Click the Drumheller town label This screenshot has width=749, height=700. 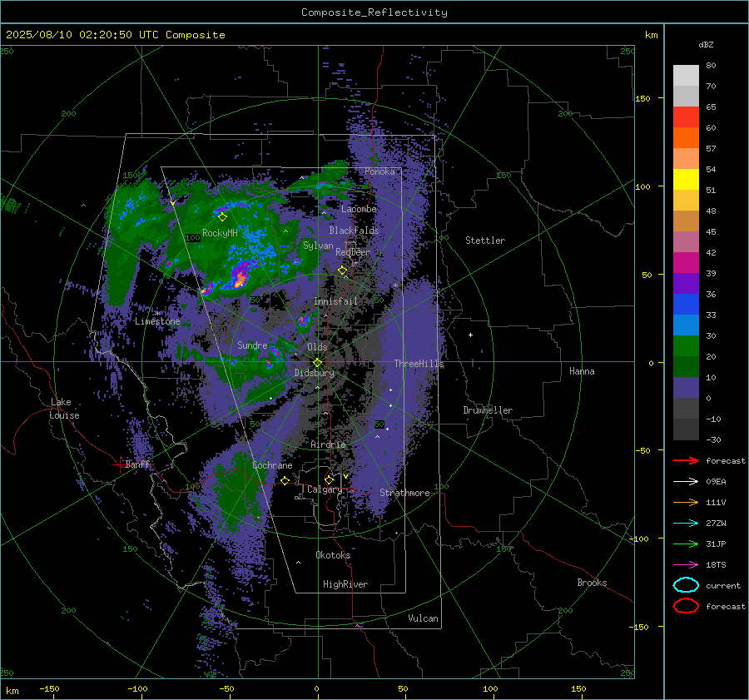tap(488, 410)
